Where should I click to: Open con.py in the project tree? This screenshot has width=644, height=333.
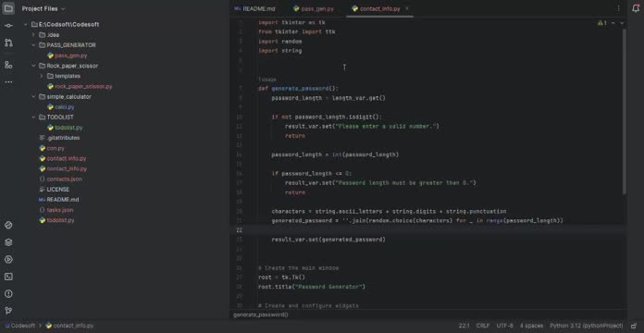(x=56, y=148)
